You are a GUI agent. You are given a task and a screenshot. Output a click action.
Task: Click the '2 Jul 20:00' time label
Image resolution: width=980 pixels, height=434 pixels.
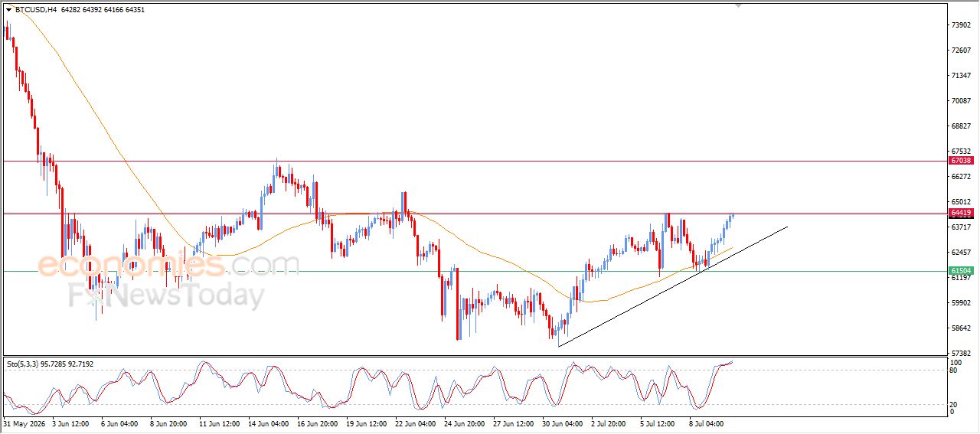pyautogui.click(x=609, y=423)
